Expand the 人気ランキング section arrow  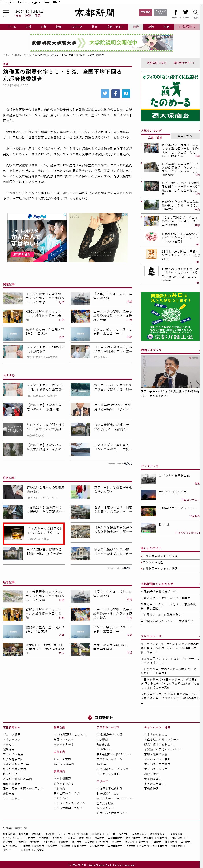pyautogui.click(x=199, y=130)
